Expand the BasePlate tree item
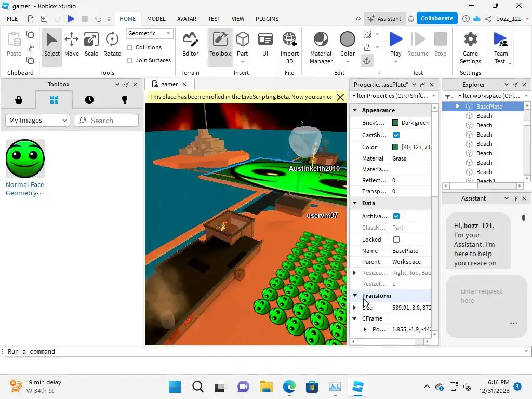This screenshot has width=532, height=399. (x=457, y=106)
